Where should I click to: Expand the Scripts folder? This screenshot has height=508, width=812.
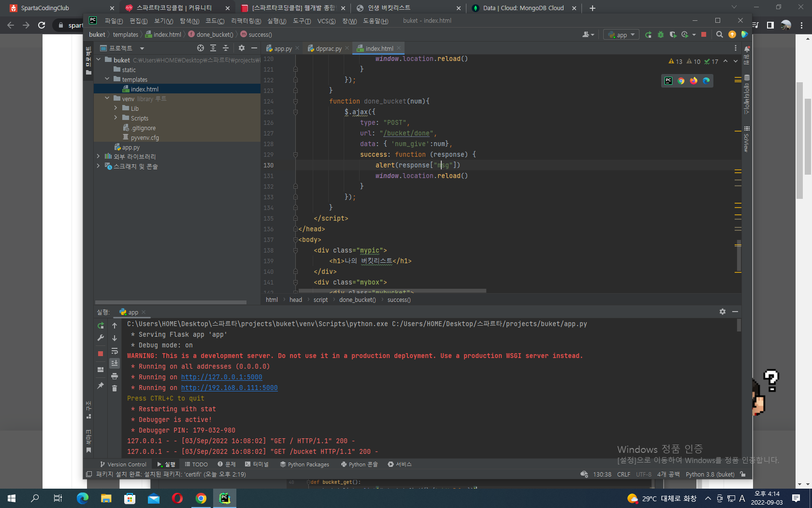click(116, 118)
